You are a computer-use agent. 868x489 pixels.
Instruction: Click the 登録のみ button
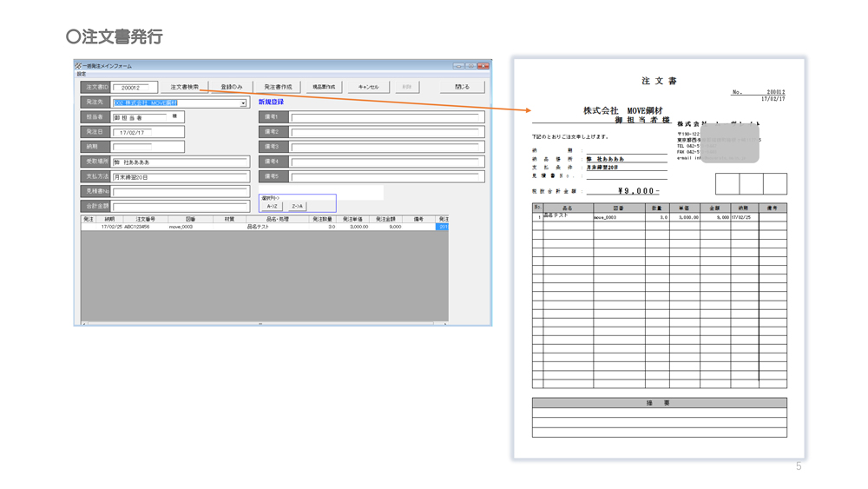(232, 87)
